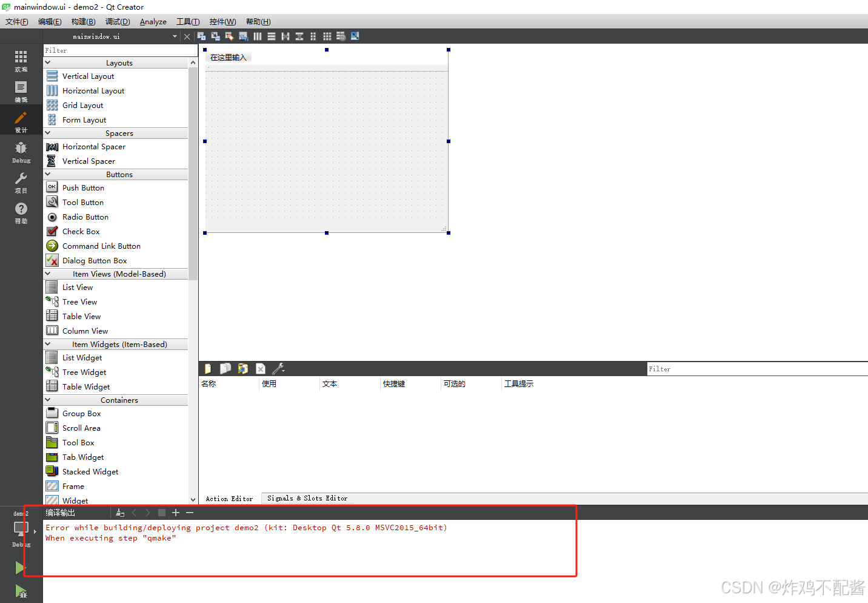Image resolution: width=868 pixels, height=603 pixels.
Task: Click the Lay Out Horizontally icon
Action: [x=257, y=36]
